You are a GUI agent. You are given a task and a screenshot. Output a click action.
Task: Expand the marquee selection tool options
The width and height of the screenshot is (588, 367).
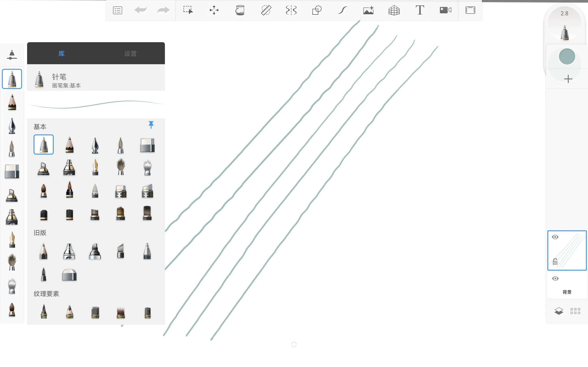pos(188,10)
